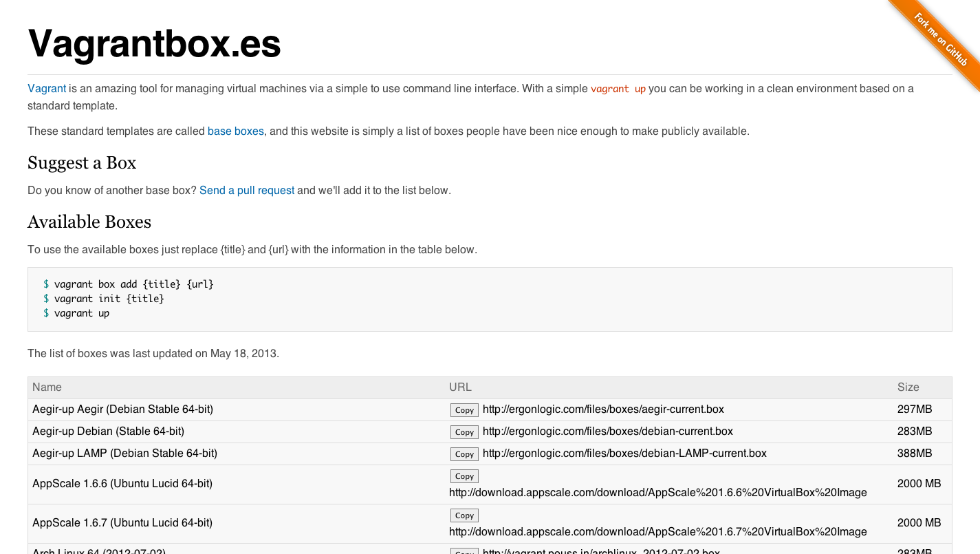Open the Vagrant link in intro paragraph
This screenshot has width=980, height=554.
coord(47,89)
